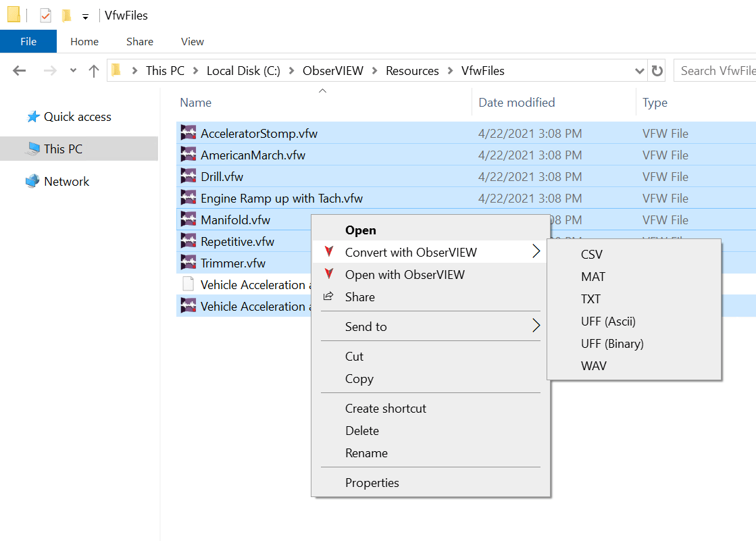Click the Manifold.vfw file icon
The width and height of the screenshot is (756, 541).
click(x=188, y=220)
